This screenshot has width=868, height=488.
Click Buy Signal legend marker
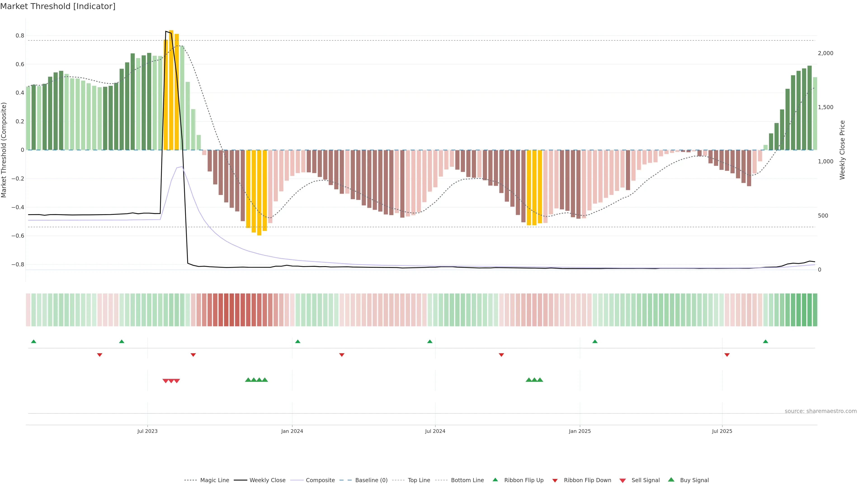click(671, 480)
